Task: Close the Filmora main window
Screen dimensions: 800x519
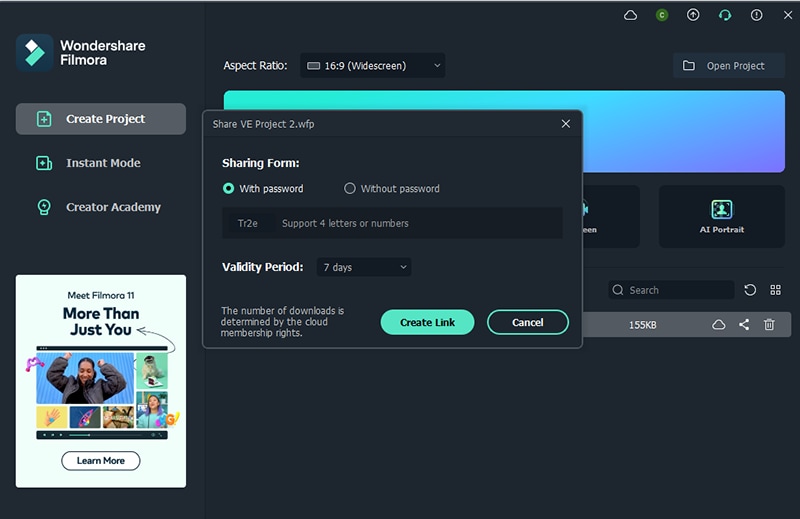Action: 788,15
